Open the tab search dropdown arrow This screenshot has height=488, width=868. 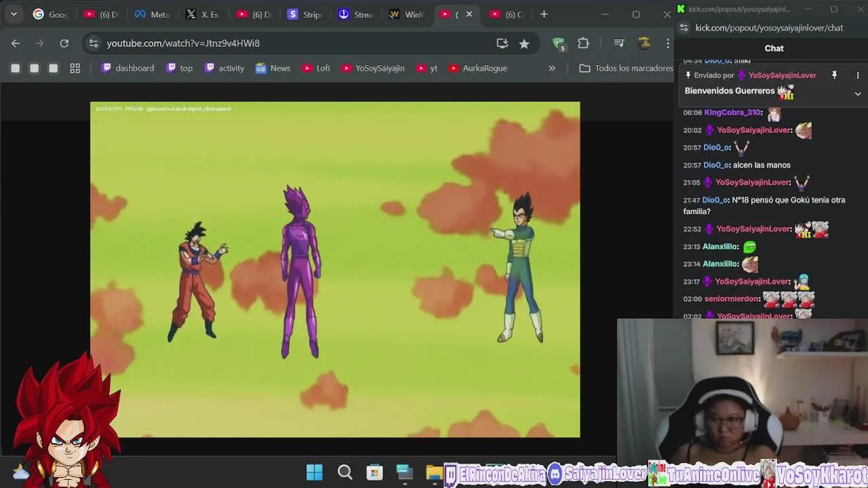click(x=14, y=14)
